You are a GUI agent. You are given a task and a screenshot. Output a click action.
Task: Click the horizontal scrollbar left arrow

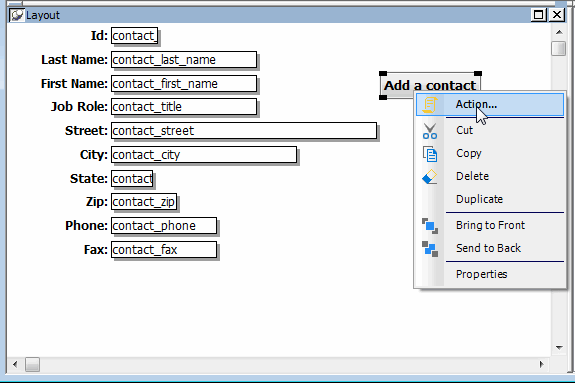pyautogui.click(x=15, y=364)
